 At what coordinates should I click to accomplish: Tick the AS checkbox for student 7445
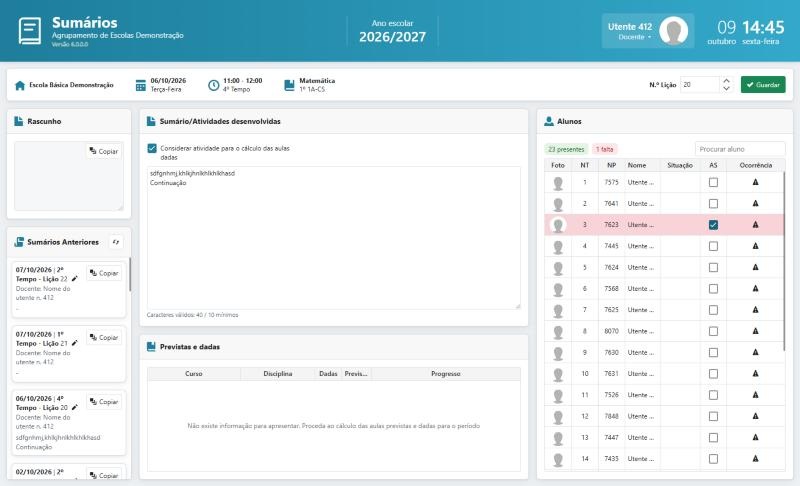tap(713, 246)
